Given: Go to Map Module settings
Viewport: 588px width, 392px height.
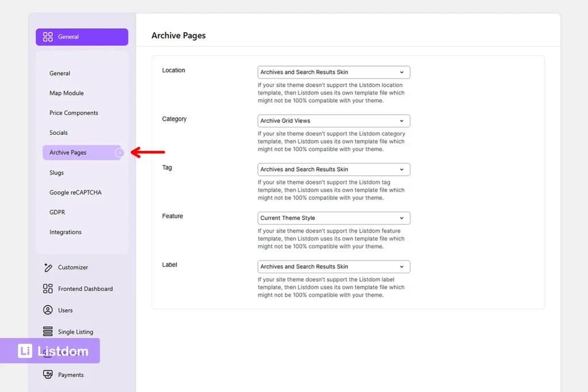Looking at the screenshot, I should (67, 93).
